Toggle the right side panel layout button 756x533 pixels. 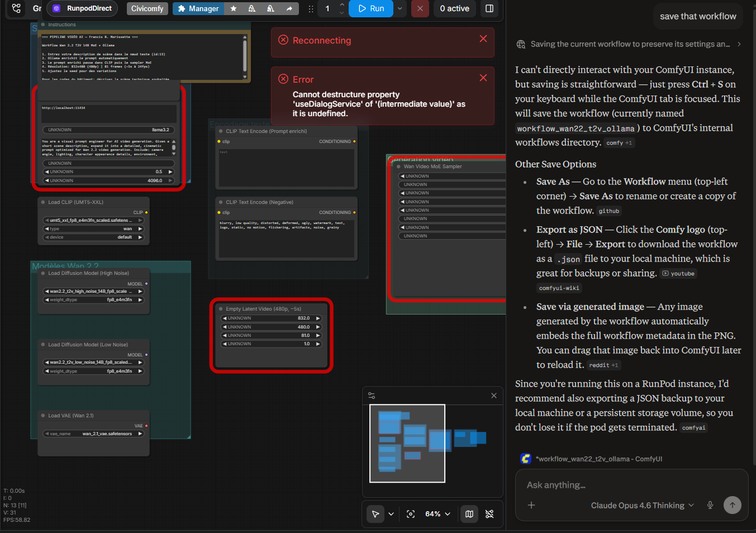click(x=489, y=8)
